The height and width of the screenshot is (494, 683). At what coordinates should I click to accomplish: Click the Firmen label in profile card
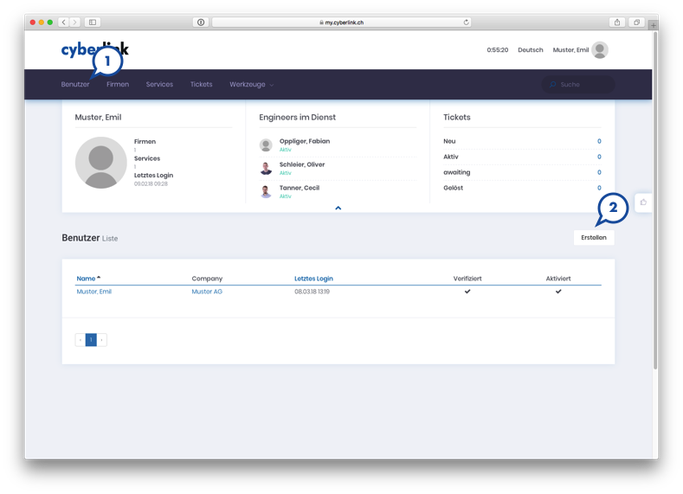pos(145,142)
